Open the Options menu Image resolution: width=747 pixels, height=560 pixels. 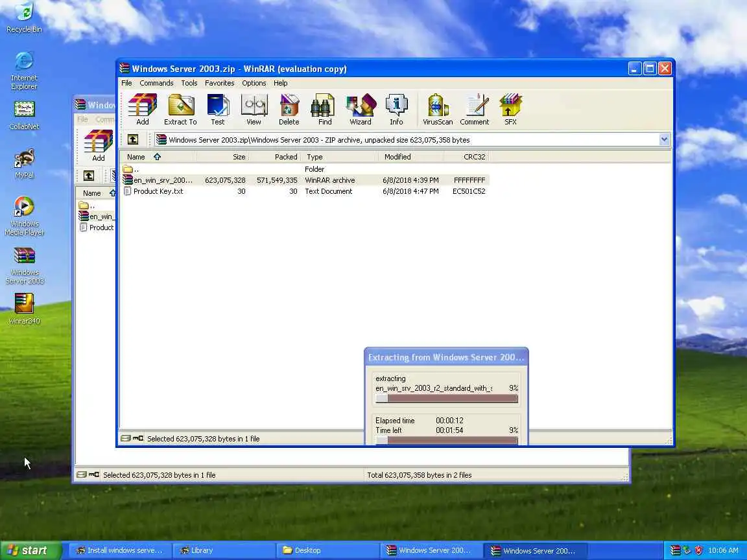(254, 83)
